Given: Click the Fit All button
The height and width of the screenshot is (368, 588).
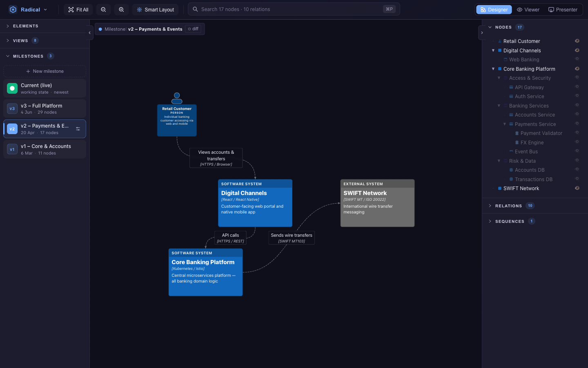Looking at the screenshot, I should point(78,9).
